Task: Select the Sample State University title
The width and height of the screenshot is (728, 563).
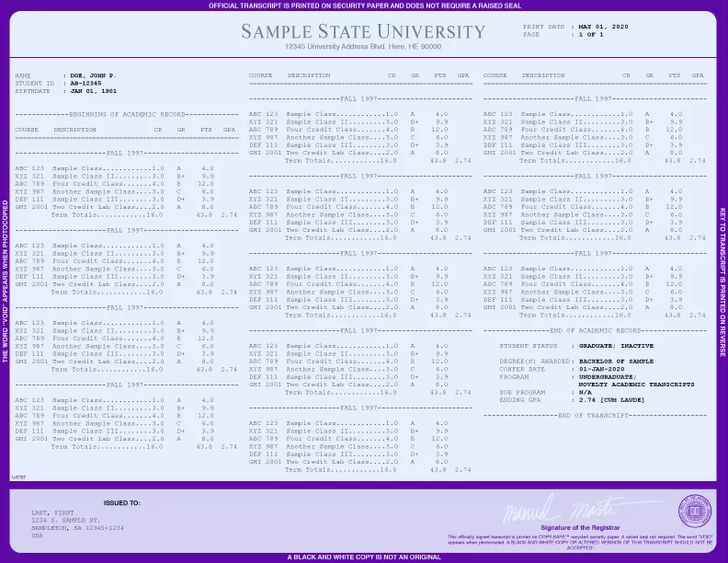Action: (x=362, y=32)
